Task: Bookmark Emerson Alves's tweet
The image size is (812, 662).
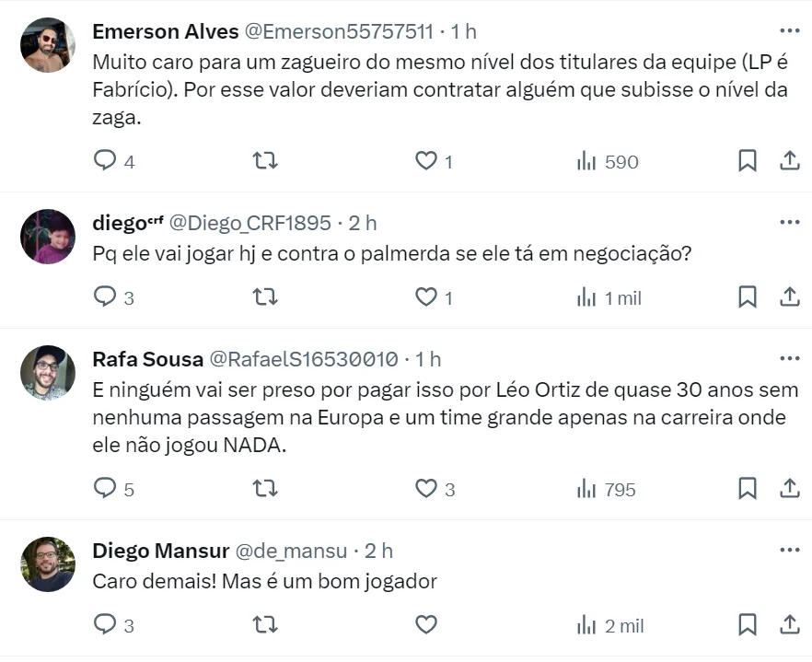Action: coord(748,161)
